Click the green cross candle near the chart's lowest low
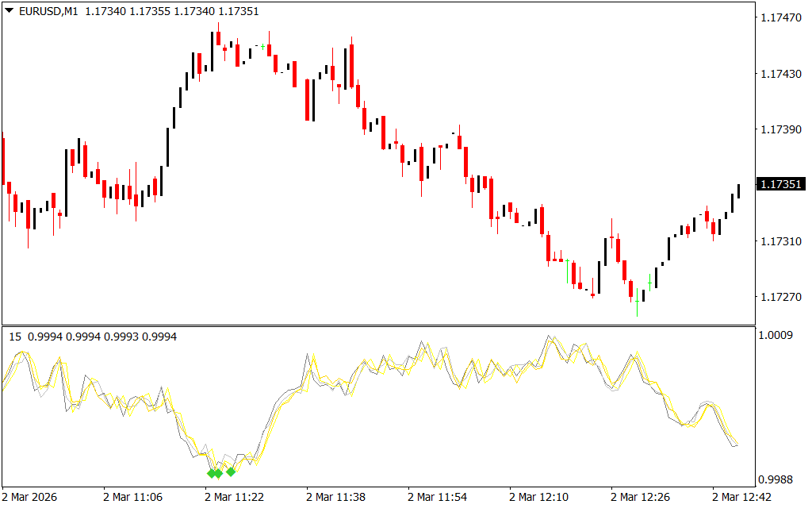Viewport: 812px width, 508px height. coord(650,283)
